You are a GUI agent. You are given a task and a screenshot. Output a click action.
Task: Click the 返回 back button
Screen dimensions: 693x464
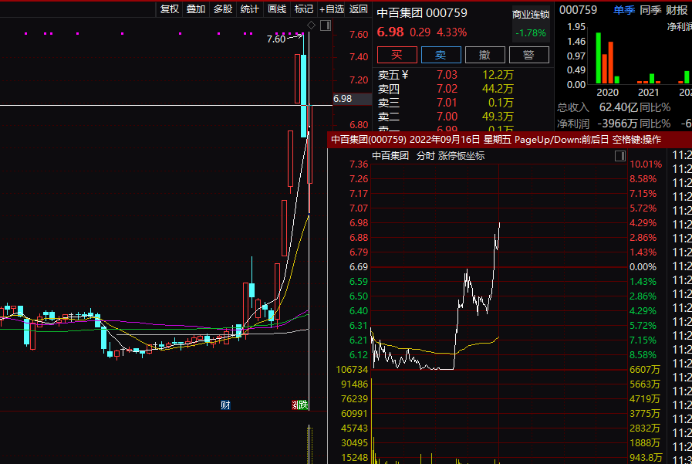pyautogui.click(x=358, y=9)
